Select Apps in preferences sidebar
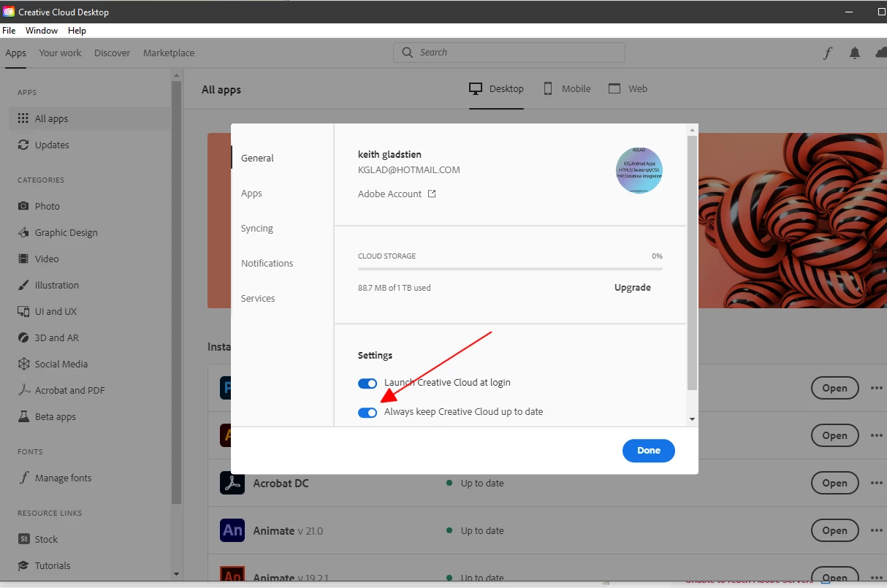Image resolution: width=887 pixels, height=588 pixels. pyautogui.click(x=251, y=193)
